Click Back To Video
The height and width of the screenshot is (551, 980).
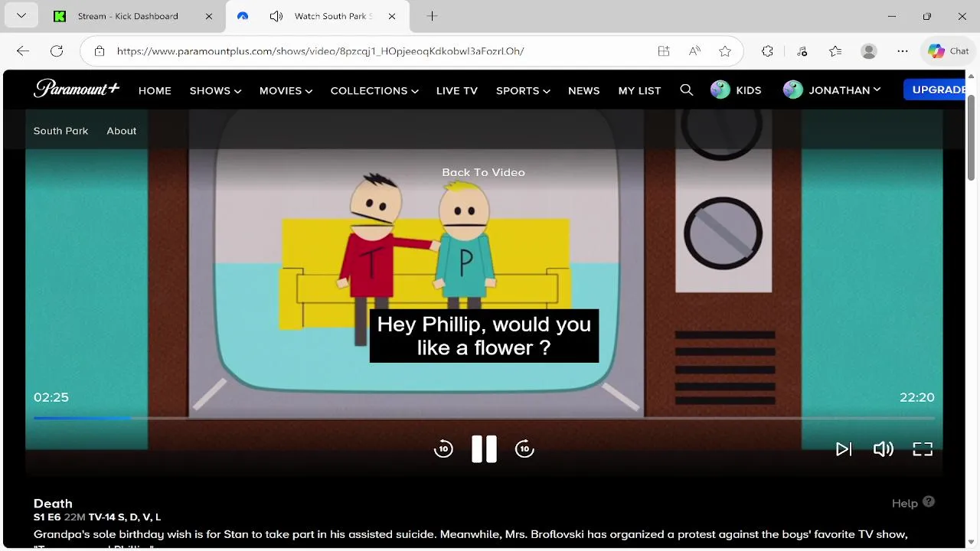[x=483, y=172]
